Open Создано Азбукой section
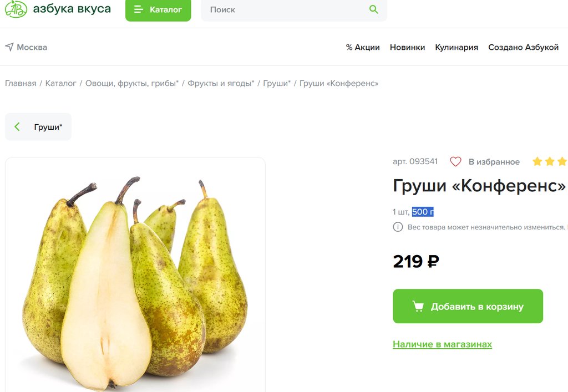 tap(523, 48)
